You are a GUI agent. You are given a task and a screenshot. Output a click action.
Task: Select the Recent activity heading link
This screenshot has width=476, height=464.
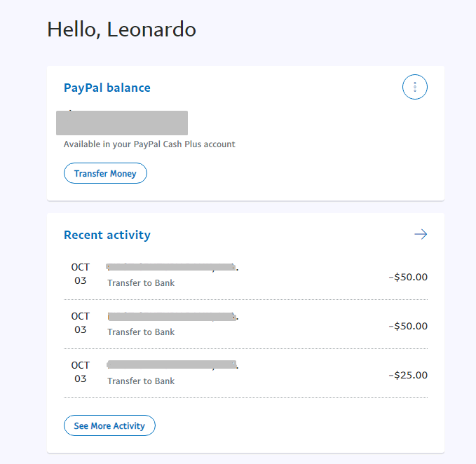tap(107, 235)
